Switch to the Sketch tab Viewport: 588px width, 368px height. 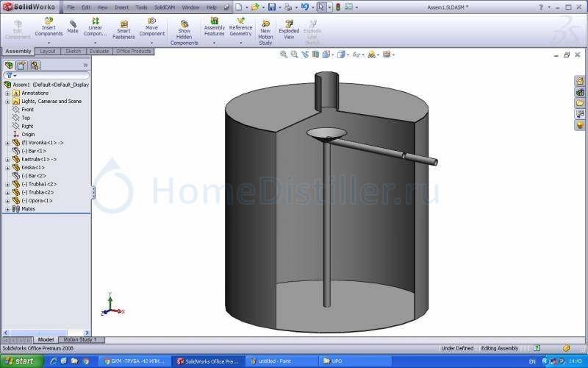(x=73, y=51)
